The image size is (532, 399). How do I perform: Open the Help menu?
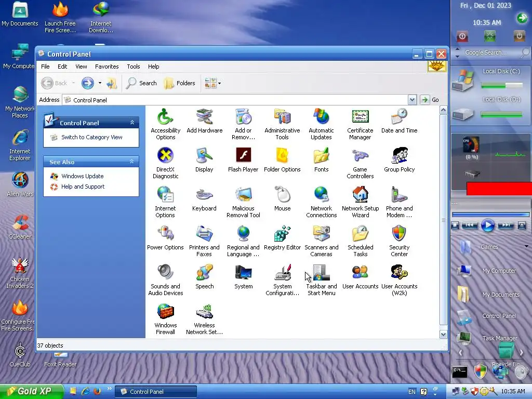[153, 66]
